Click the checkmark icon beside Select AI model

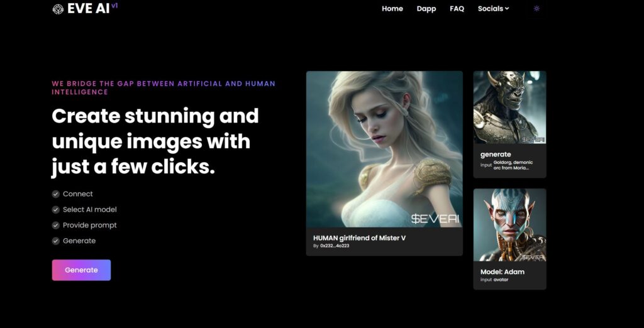(x=55, y=210)
